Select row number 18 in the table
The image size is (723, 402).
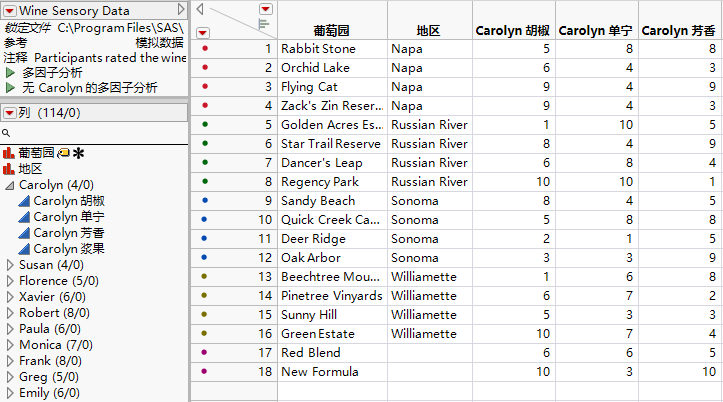click(265, 372)
